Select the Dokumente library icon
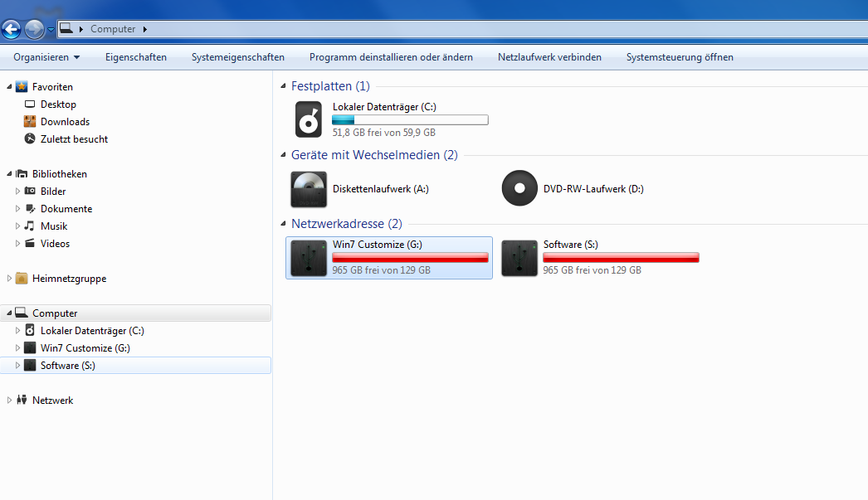This screenshot has width=868, height=500. click(x=31, y=208)
